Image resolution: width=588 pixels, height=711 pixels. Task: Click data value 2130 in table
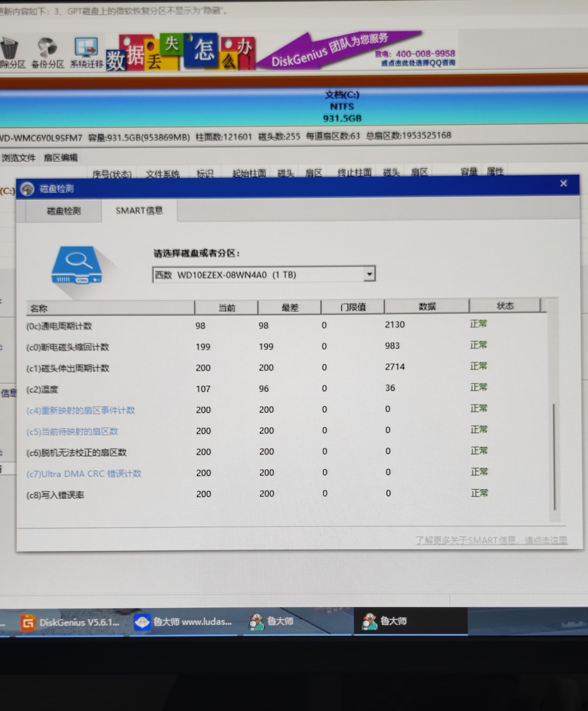tap(395, 324)
